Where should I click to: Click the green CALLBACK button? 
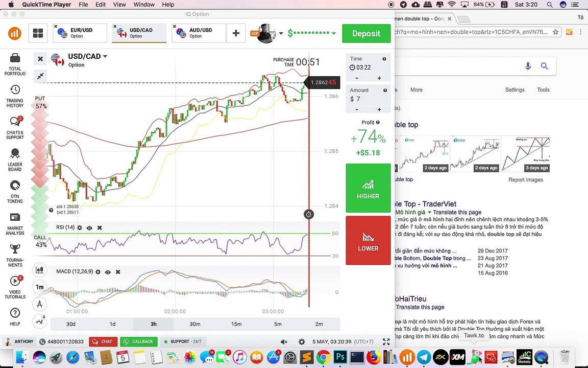coord(139,342)
